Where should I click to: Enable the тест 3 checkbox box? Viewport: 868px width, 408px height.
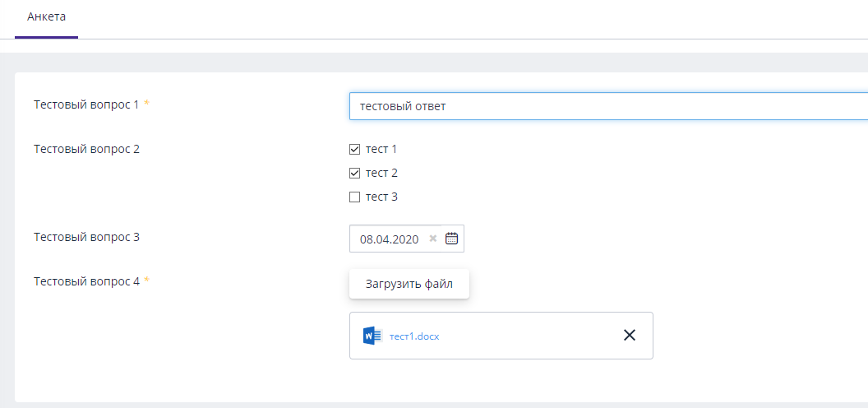(x=355, y=197)
